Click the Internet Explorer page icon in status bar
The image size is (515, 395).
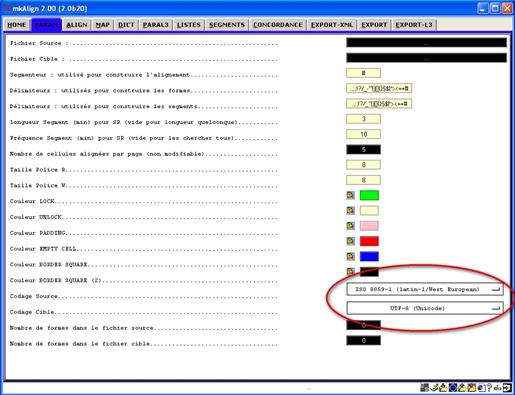click(481, 388)
